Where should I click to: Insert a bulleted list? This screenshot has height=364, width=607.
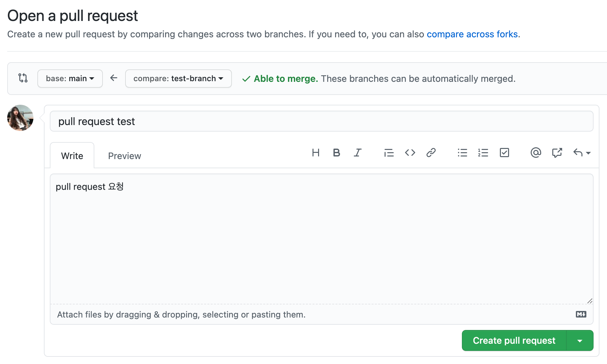click(462, 153)
